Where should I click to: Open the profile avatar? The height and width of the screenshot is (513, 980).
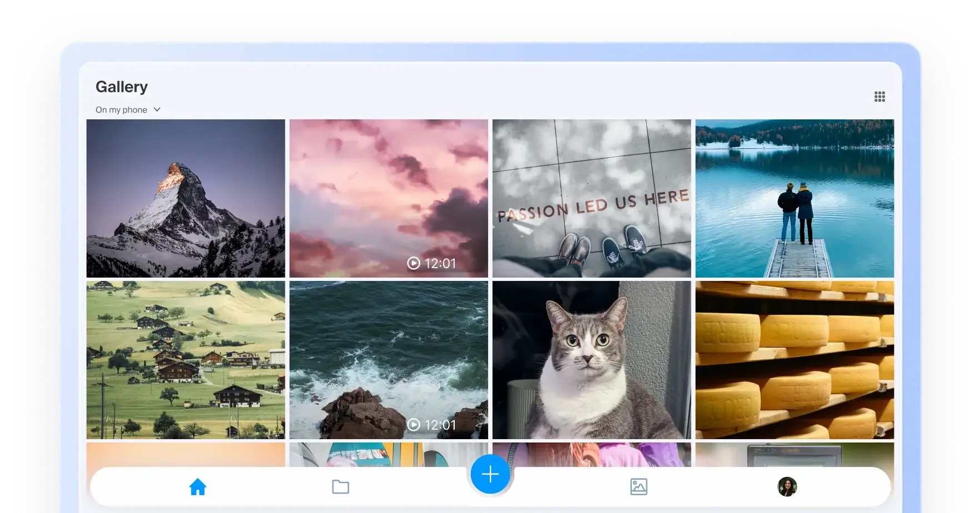787,487
